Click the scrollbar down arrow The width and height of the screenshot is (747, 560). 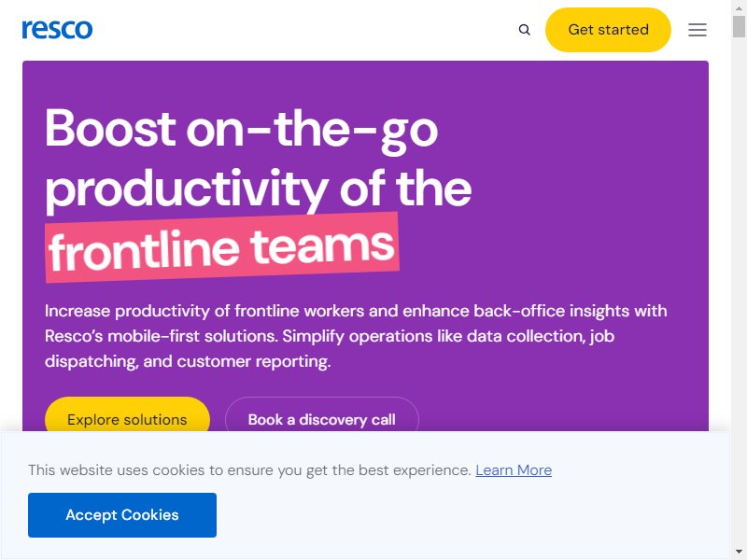click(x=739, y=553)
